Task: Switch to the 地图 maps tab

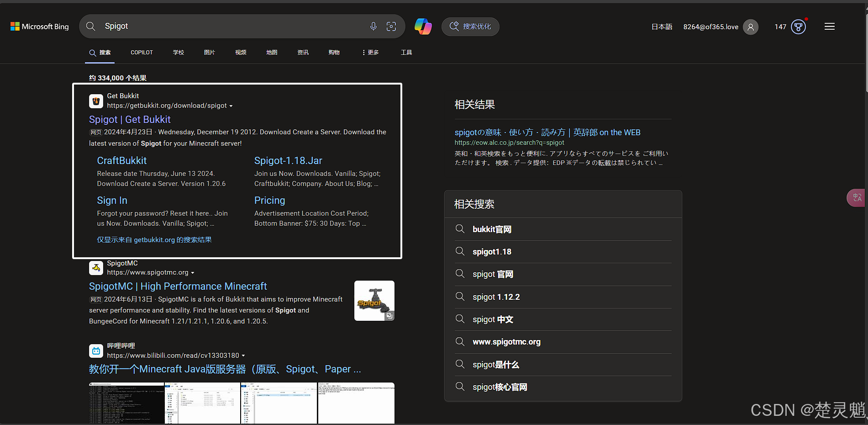Action: coord(272,53)
